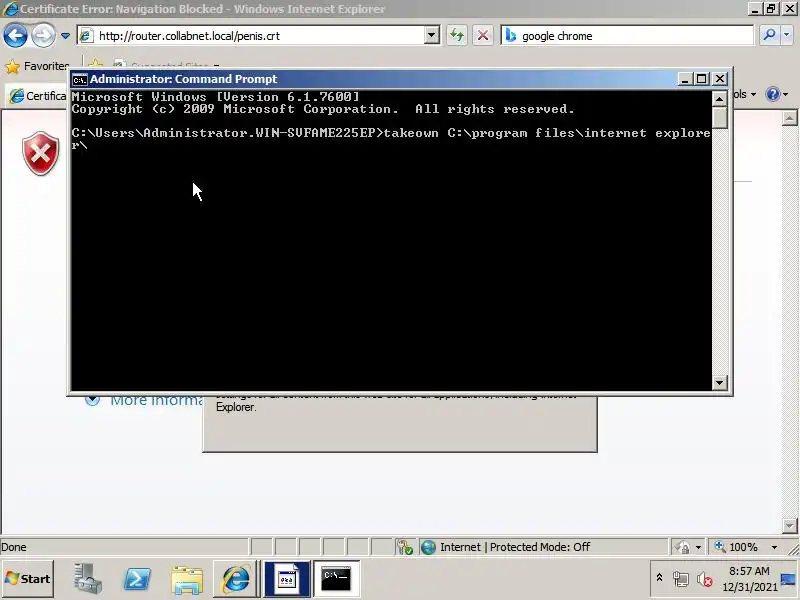800x600 pixels.
Task: Click Command Prompt scrollbar down arrow
Action: pyautogui.click(x=719, y=382)
